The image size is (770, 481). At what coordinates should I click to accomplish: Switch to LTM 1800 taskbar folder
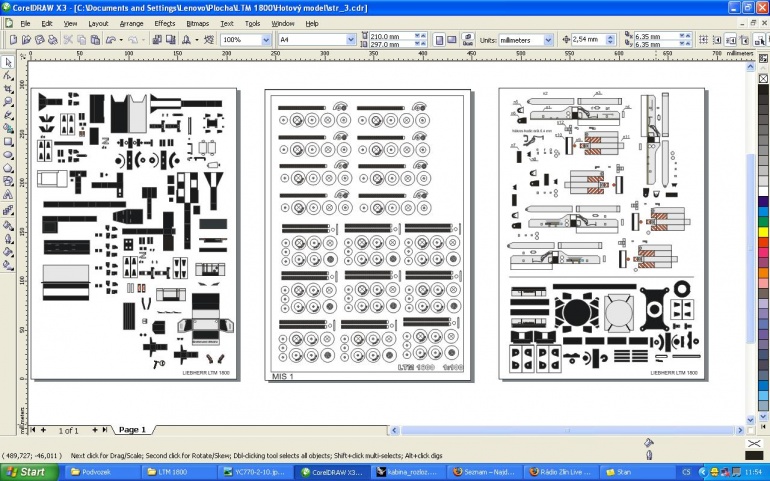[179, 472]
